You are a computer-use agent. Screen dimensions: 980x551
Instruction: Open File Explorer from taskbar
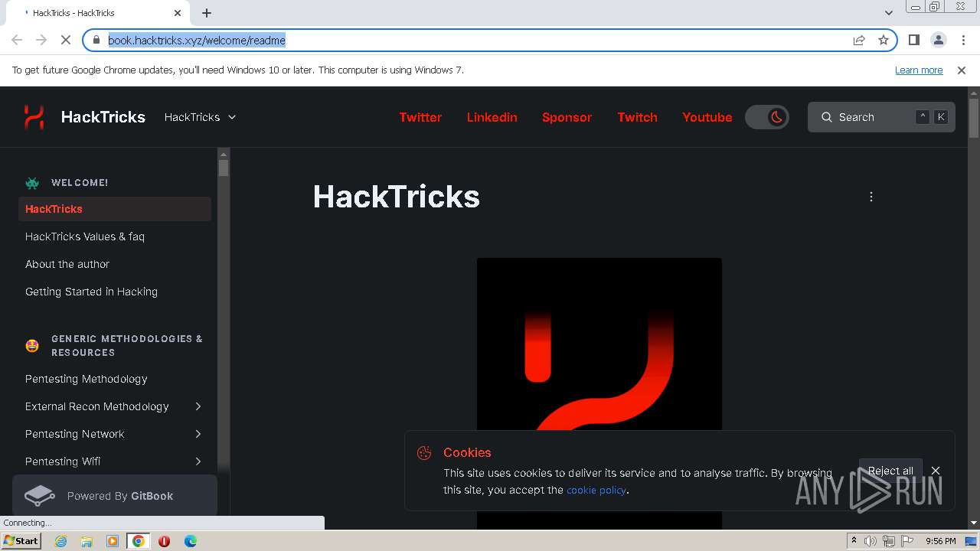[x=87, y=541]
